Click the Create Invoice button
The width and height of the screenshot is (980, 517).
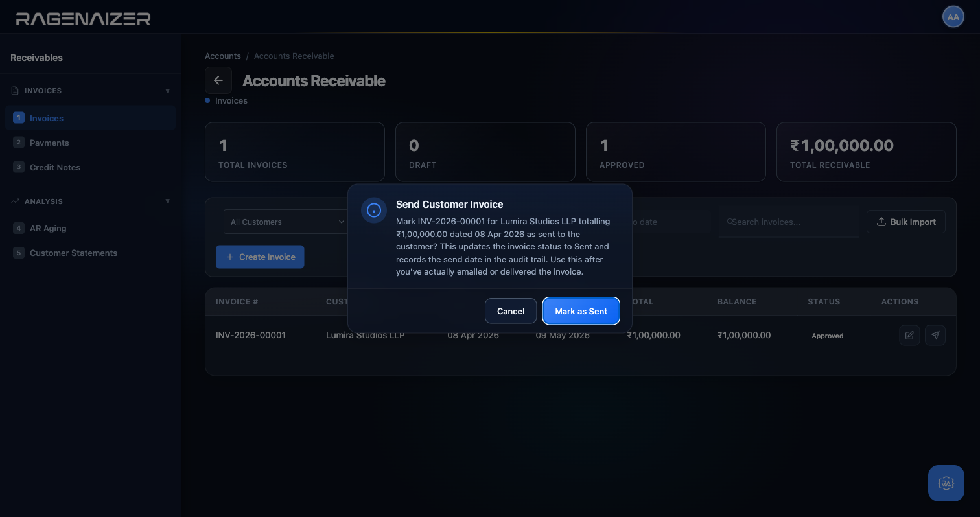coord(260,257)
